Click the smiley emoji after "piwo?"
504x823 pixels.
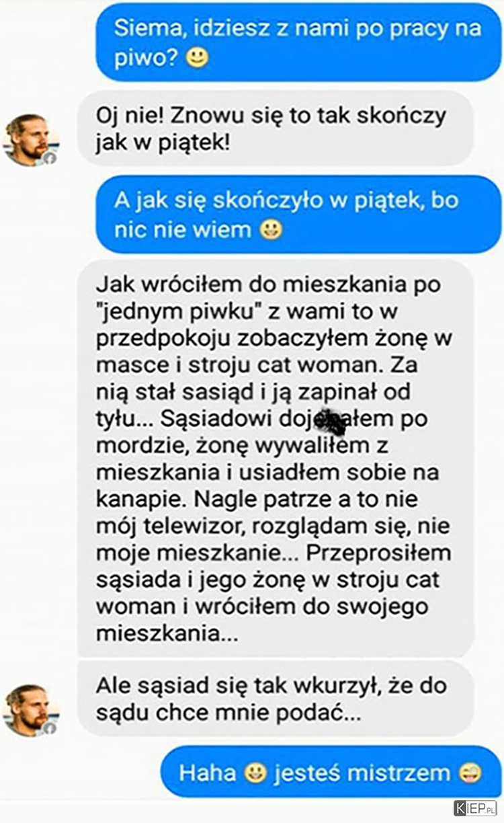click(198, 58)
